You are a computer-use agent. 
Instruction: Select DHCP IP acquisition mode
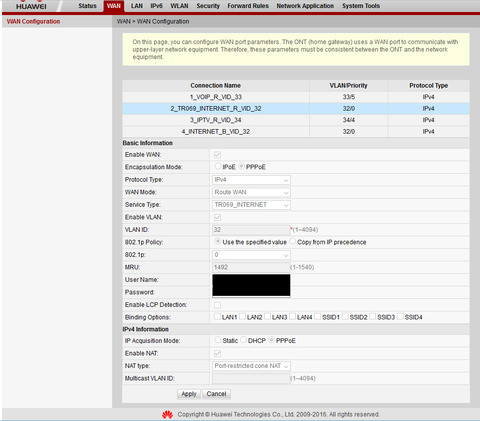pos(243,340)
